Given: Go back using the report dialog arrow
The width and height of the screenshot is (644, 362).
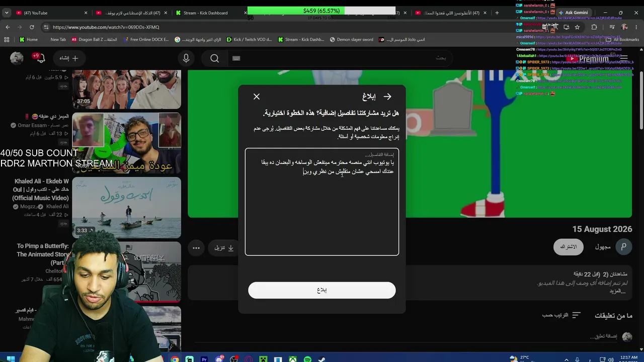Looking at the screenshot, I should (x=387, y=97).
